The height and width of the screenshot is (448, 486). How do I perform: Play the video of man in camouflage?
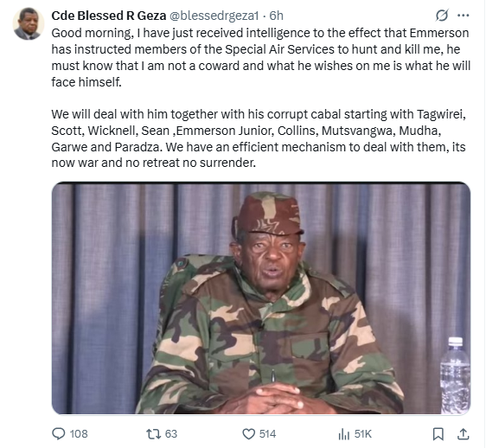pos(261,298)
